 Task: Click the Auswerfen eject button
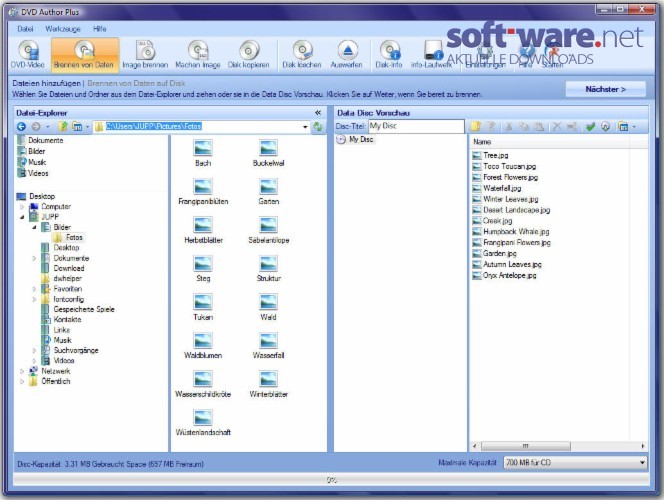(346, 54)
